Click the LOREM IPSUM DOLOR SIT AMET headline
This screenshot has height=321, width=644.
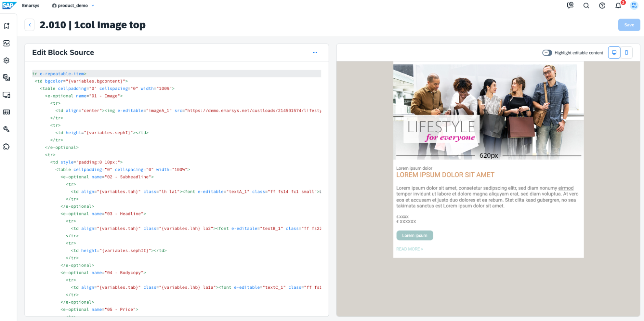click(x=445, y=175)
